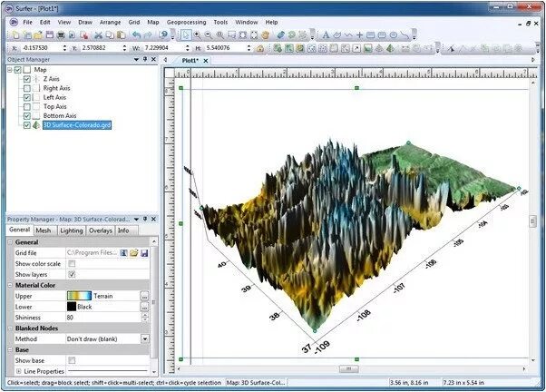Click the Redo arrow icon
Image resolution: width=546 pixels, height=392 pixels.
tap(148, 34)
